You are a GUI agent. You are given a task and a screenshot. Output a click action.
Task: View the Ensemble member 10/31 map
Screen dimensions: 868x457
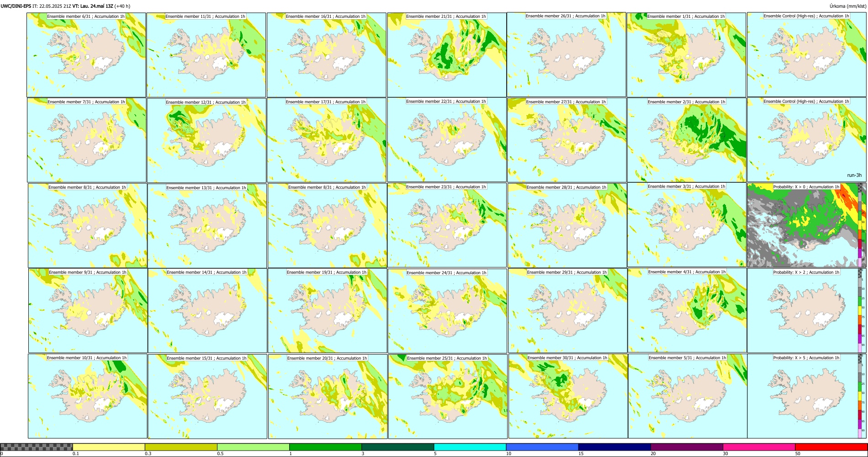[x=88, y=396]
